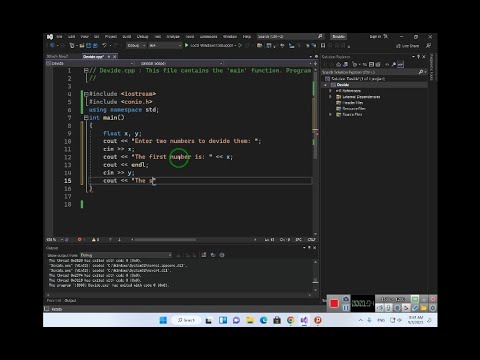480x360 pixels.
Task: Expand the External Dependencies node
Action: pos(330,97)
